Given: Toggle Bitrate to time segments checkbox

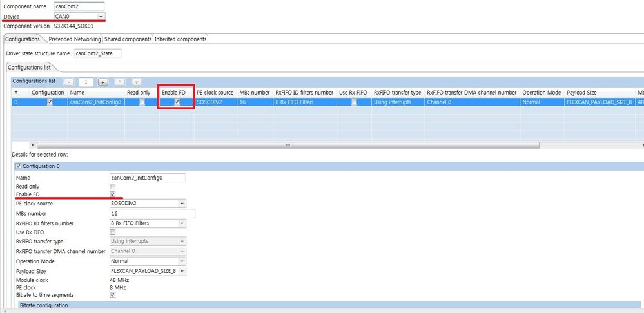Looking at the screenshot, I should (x=113, y=295).
